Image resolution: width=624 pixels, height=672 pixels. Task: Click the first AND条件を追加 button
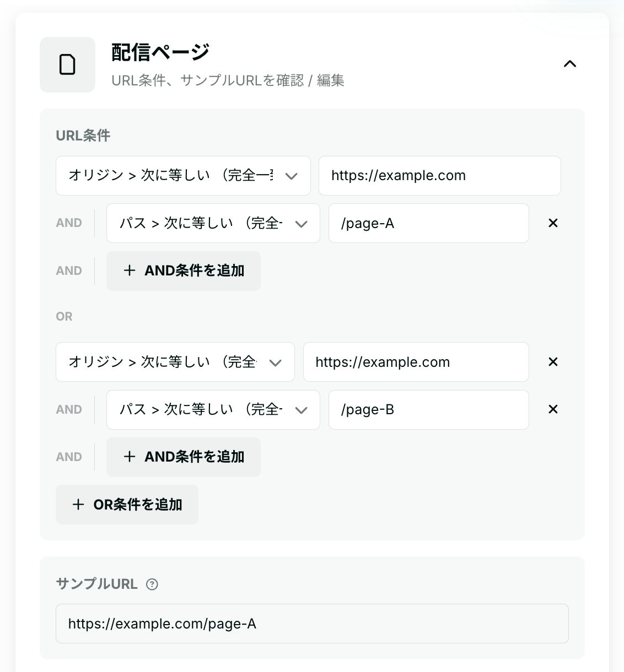pyautogui.click(x=184, y=270)
